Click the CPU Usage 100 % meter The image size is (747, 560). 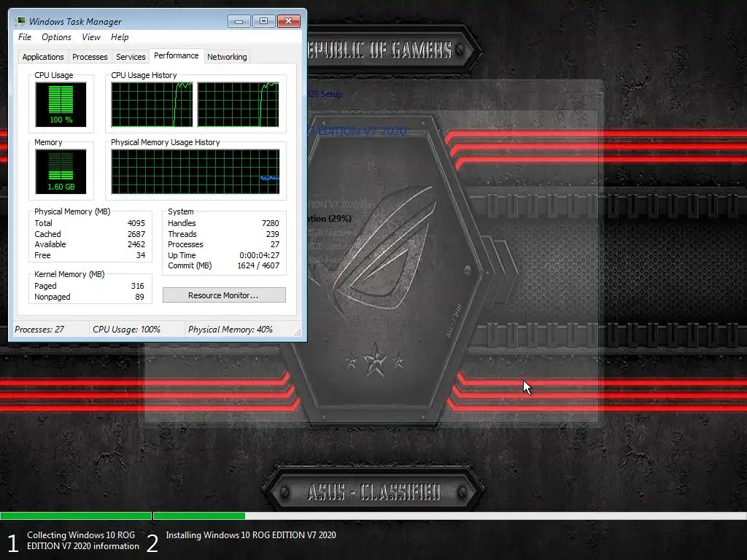[61, 104]
